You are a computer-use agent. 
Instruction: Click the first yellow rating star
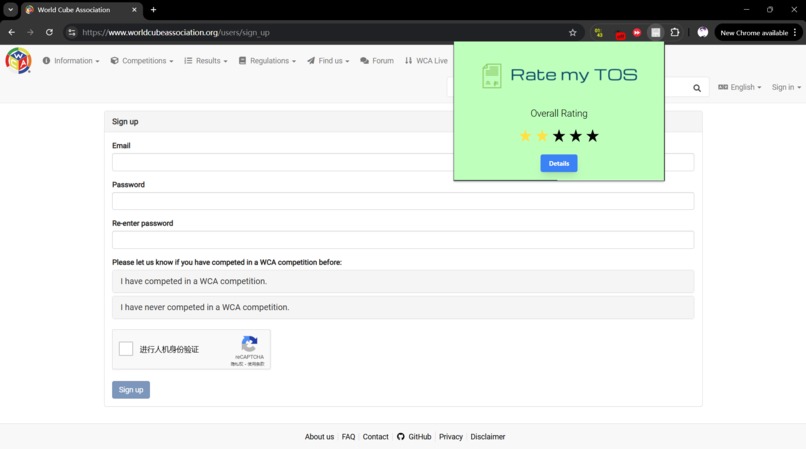pyautogui.click(x=525, y=136)
